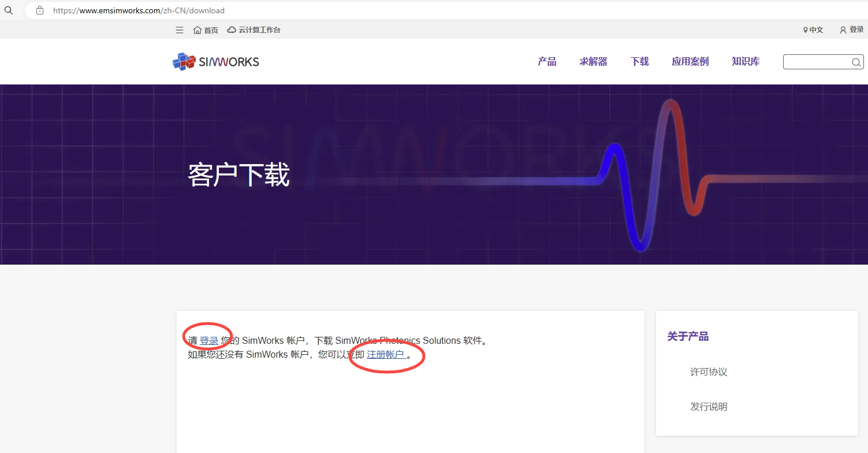Image resolution: width=868 pixels, height=453 pixels.
Task: Click the browser search magnifier icon
Action: click(x=8, y=10)
